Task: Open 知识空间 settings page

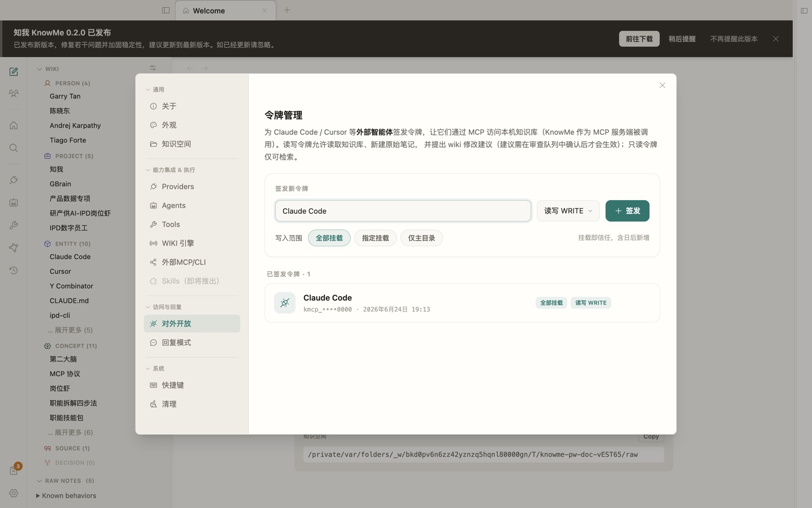Action: tap(192, 144)
